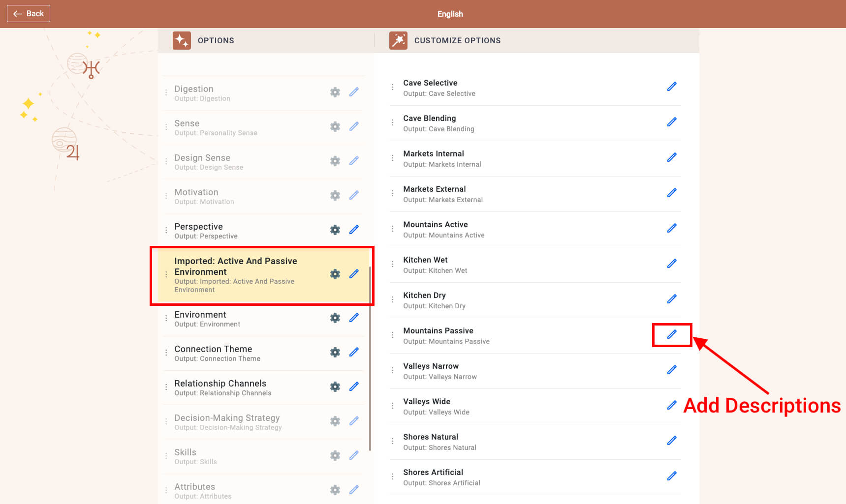This screenshot has height=504, width=846.
Task: Open settings gear for Skills option
Action: [335, 455]
